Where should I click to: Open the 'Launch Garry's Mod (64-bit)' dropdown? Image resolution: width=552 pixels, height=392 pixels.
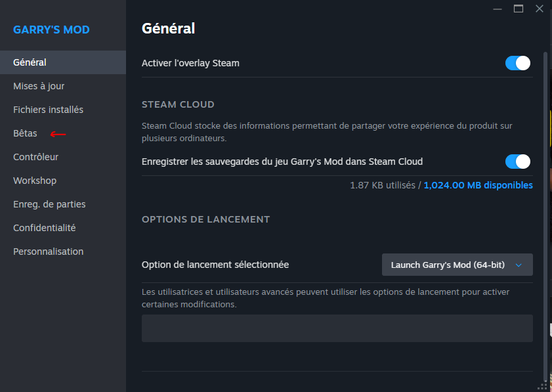pos(457,265)
